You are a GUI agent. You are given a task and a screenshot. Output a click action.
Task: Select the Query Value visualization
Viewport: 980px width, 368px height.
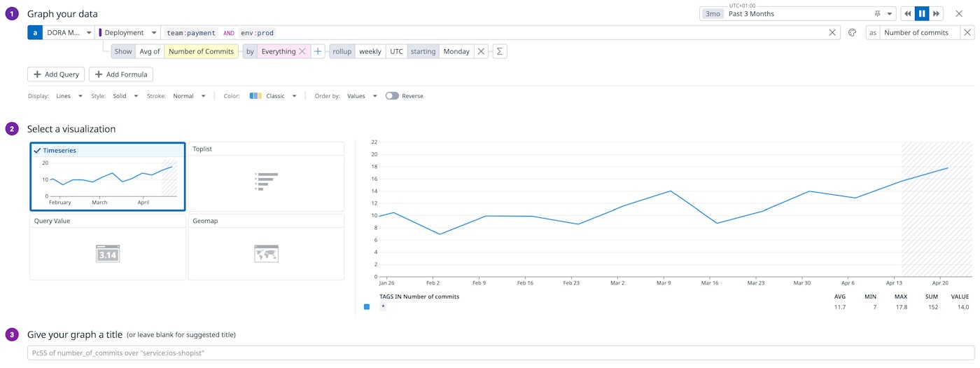click(108, 247)
